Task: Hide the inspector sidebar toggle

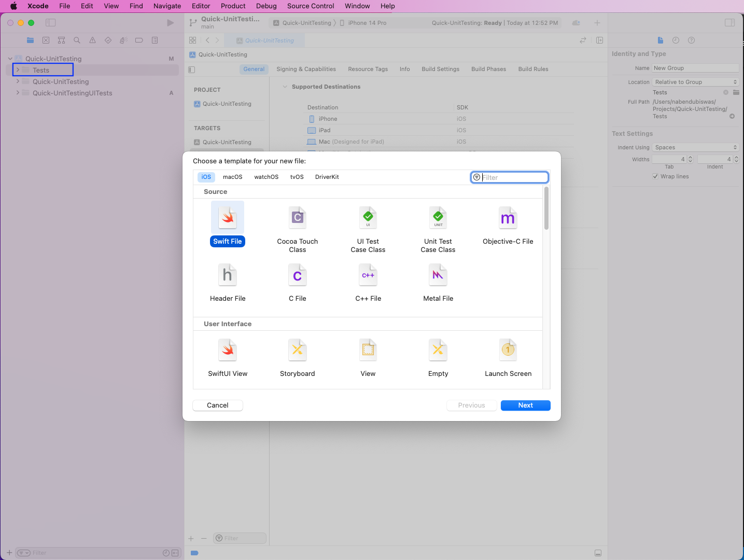Action: (x=729, y=23)
